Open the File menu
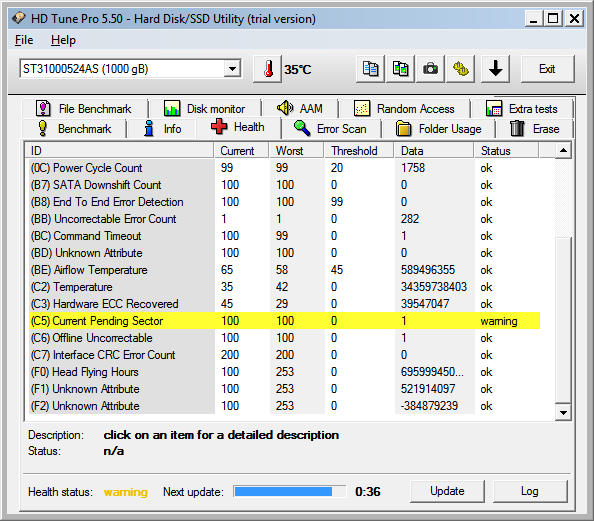 click(24, 40)
